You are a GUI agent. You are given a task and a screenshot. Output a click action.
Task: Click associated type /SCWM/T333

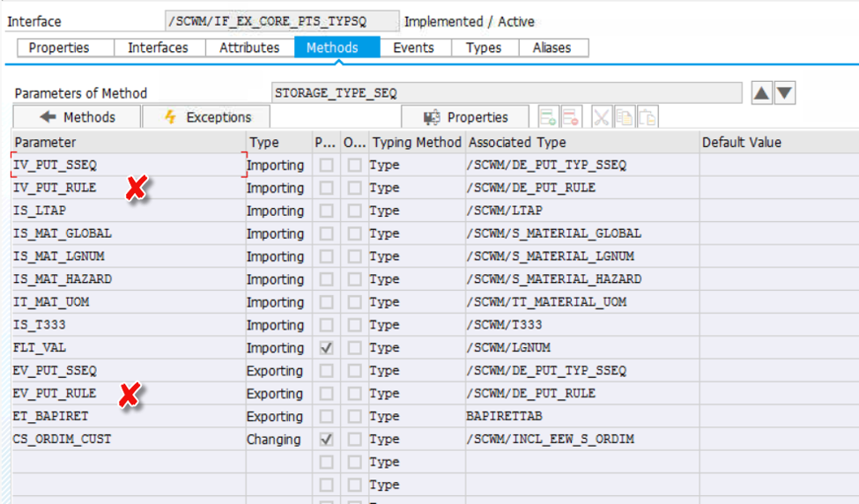(582, 325)
